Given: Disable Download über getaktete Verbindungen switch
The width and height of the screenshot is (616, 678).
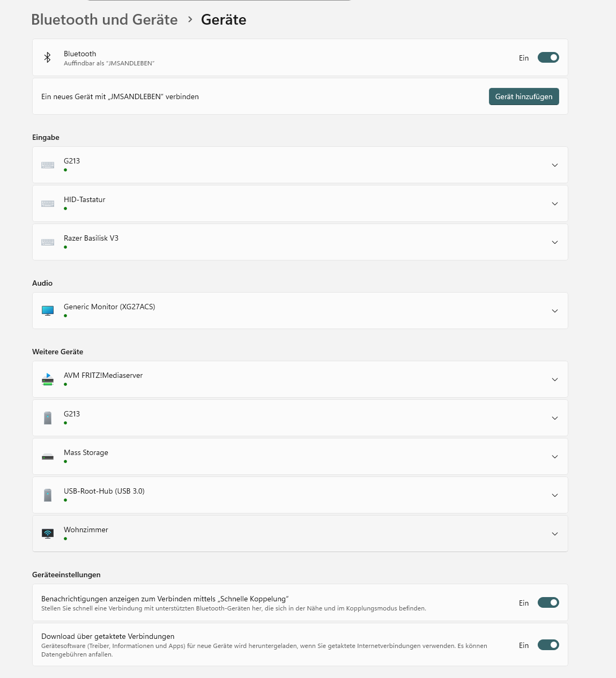Looking at the screenshot, I should (x=548, y=645).
